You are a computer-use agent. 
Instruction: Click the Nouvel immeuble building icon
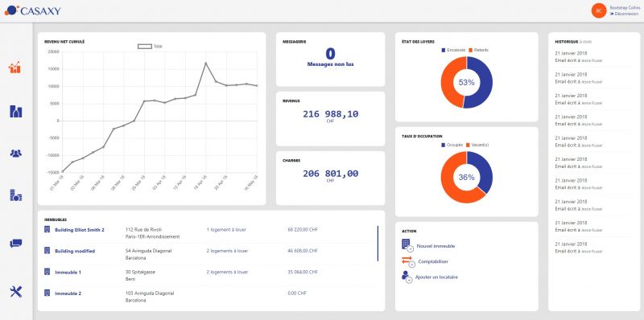pyautogui.click(x=407, y=245)
